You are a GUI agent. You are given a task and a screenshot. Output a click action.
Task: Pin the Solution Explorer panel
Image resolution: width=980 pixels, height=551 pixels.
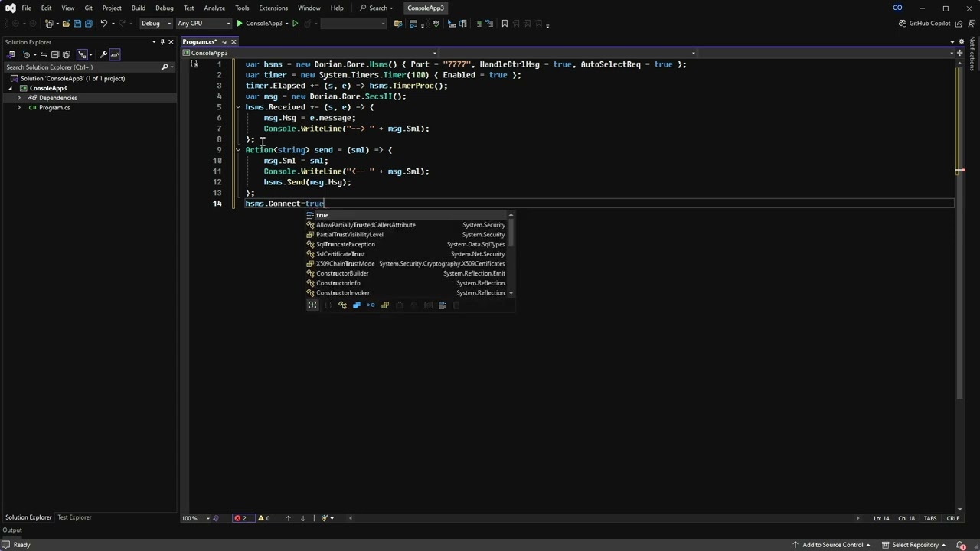click(162, 42)
